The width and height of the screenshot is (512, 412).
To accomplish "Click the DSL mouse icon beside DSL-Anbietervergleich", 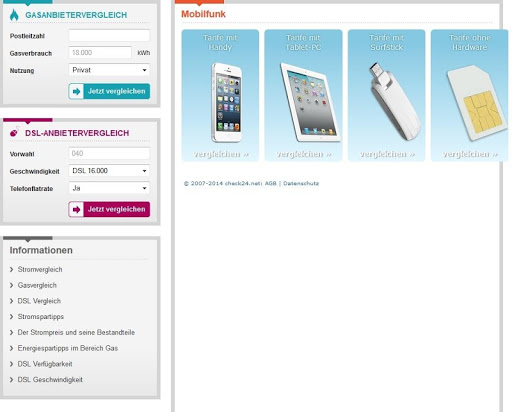I will (x=14, y=133).
